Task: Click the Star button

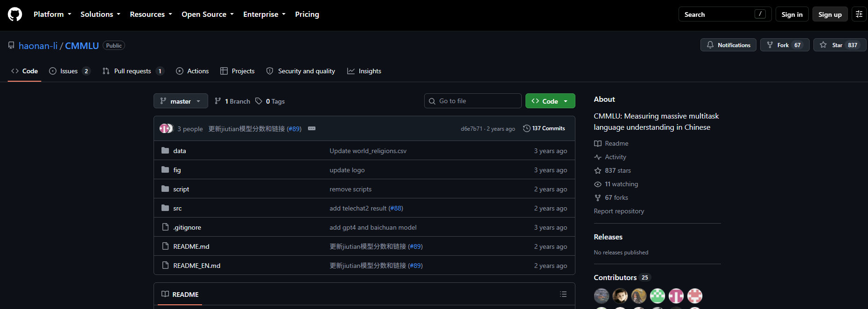Action: [x=840, y=45]
